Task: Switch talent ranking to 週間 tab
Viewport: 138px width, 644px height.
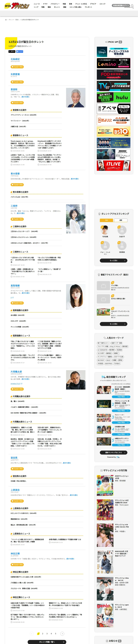Action: coord(121,220)
